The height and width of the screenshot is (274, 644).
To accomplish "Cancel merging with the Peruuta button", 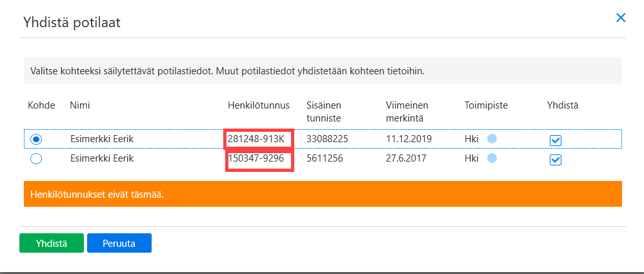I will coord(119,243).
